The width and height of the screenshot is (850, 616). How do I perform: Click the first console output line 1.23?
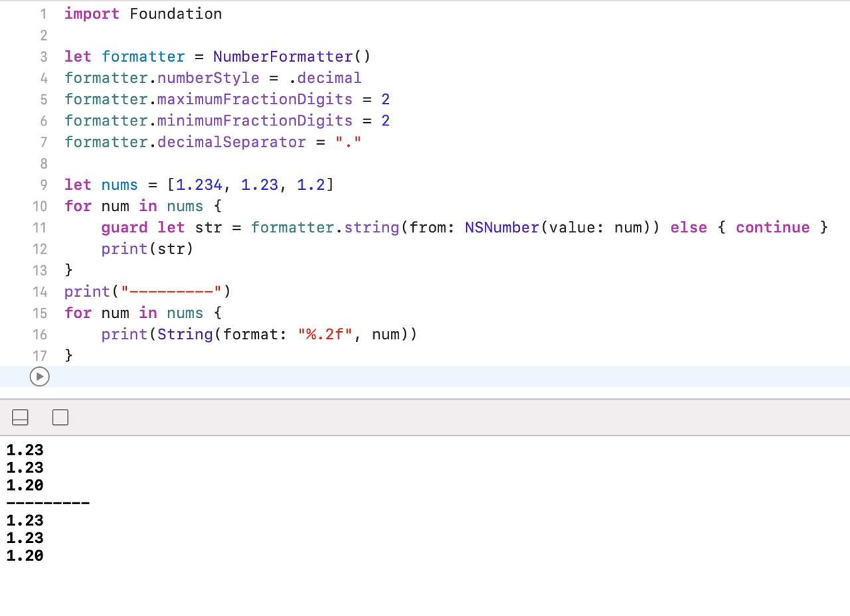coord(25,450)
